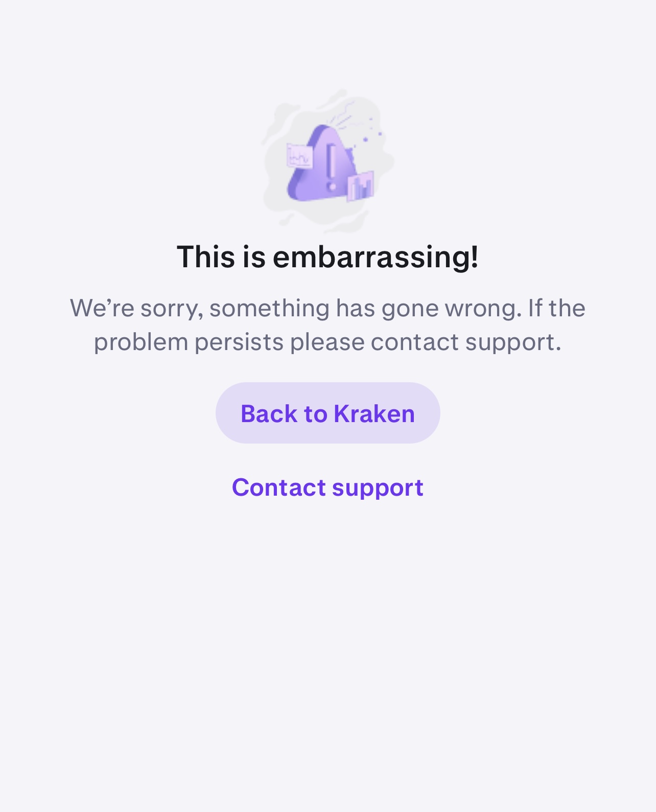Click the word "Kraken" on the button
The image size is (656, 812).
[x=374, y=413]
